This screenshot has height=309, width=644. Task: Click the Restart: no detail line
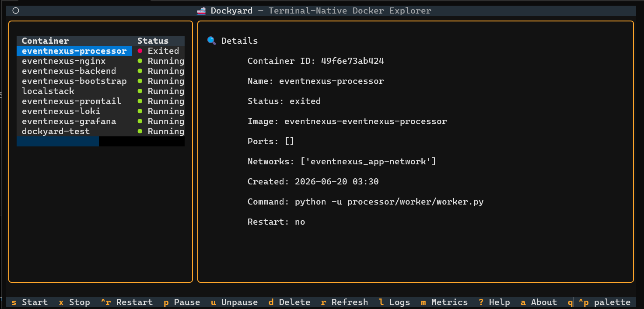(x=276, y=222)
